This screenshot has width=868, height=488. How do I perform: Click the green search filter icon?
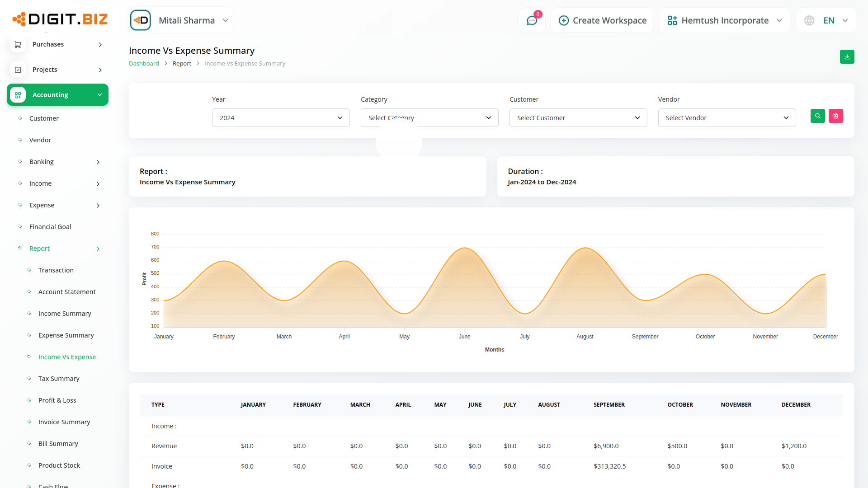tap(817, 116)
